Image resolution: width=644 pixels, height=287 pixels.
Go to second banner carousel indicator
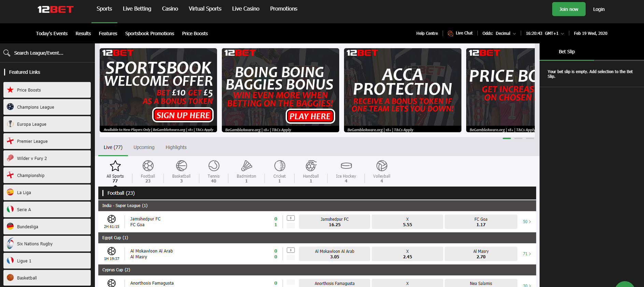point(518,138)
